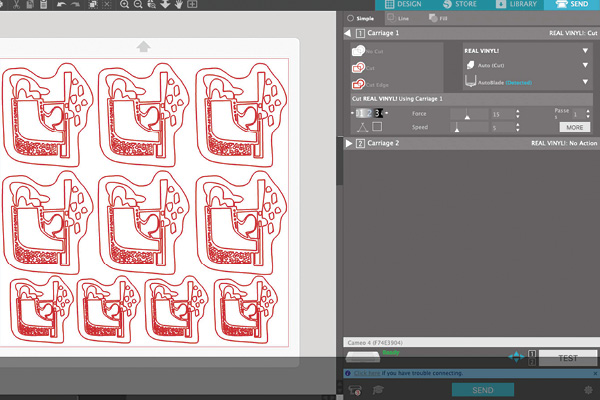Click the Speed slider

470,127
